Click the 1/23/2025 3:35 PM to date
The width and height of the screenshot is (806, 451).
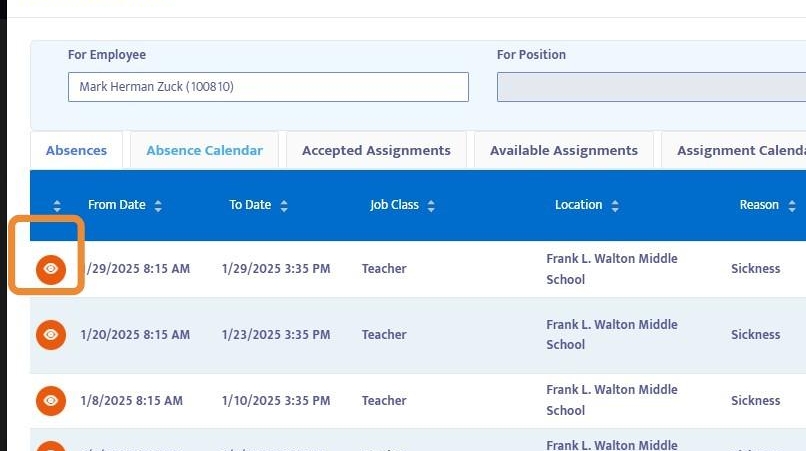click(x=276, y=334)
